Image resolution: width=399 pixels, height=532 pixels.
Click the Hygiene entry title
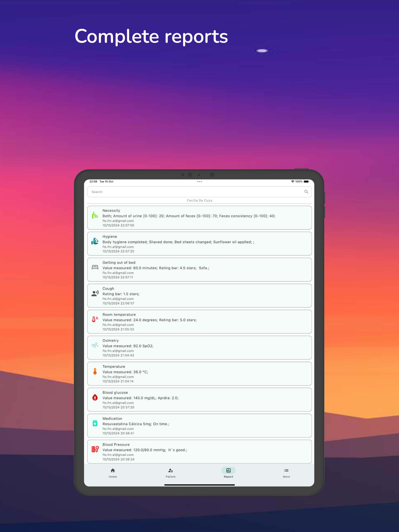coord(110,236)
